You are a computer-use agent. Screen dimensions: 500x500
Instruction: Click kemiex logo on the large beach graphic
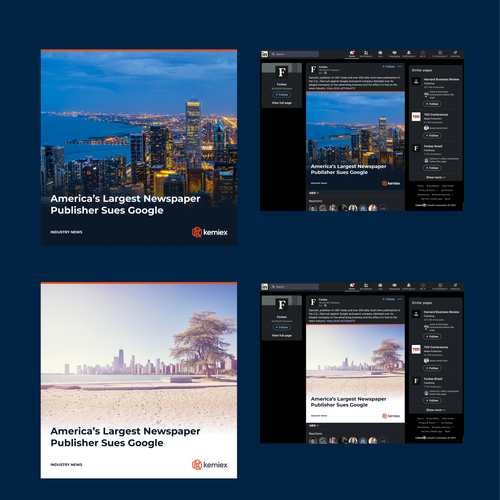click(x=210, y=465)
